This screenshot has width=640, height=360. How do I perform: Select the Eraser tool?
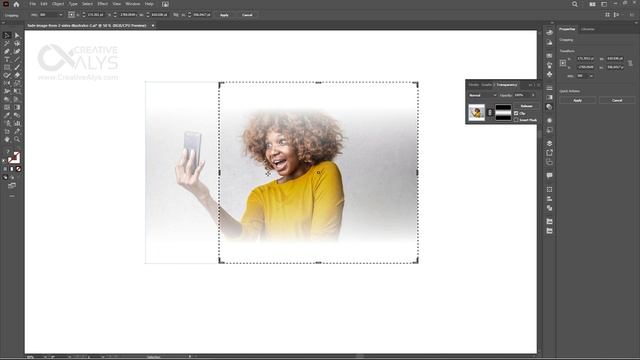(x=17, y=76)
